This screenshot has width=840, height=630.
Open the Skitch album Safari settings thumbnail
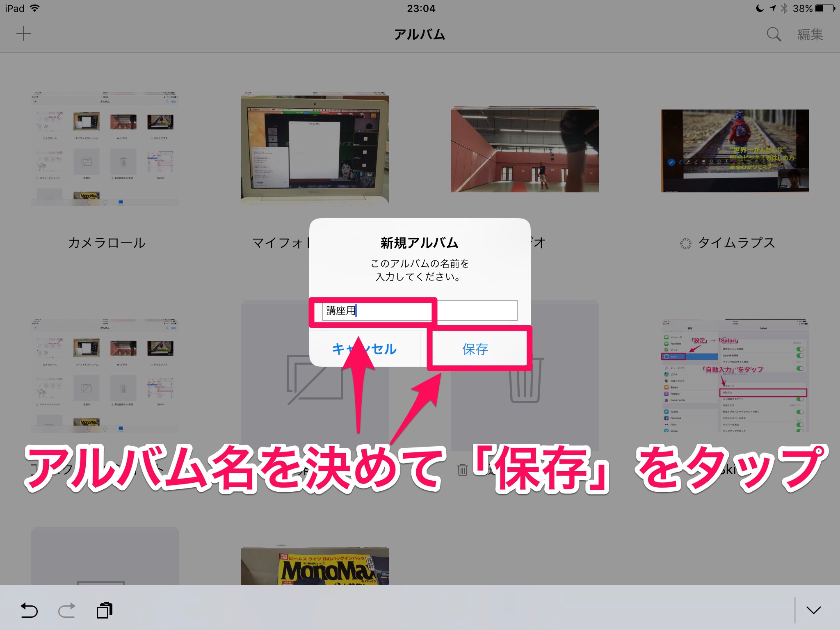point(735,375)
